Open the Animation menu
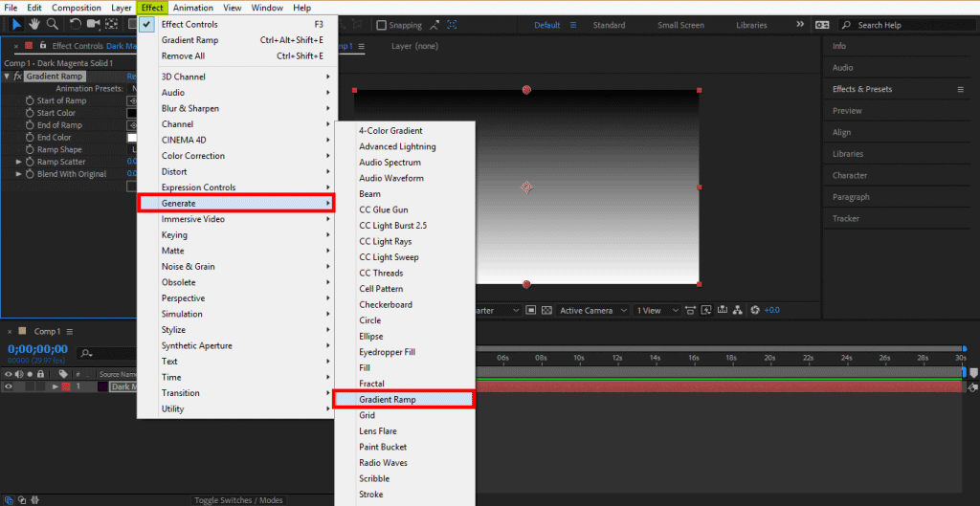Screen dimensions: 980x506 [193, 8]
